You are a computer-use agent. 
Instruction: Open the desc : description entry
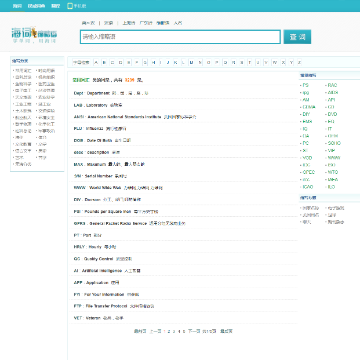pyautogui.click(x=97, y=152)
